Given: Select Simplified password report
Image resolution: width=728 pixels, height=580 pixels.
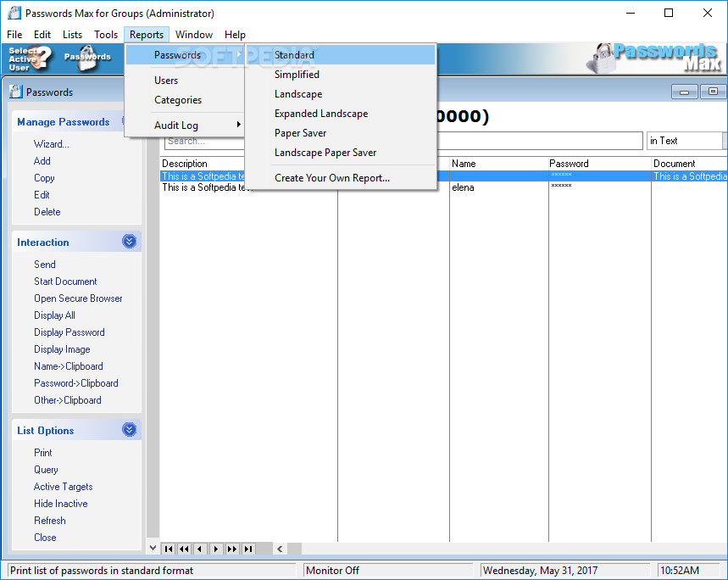Looking at the screenshot, I should 341,75.
